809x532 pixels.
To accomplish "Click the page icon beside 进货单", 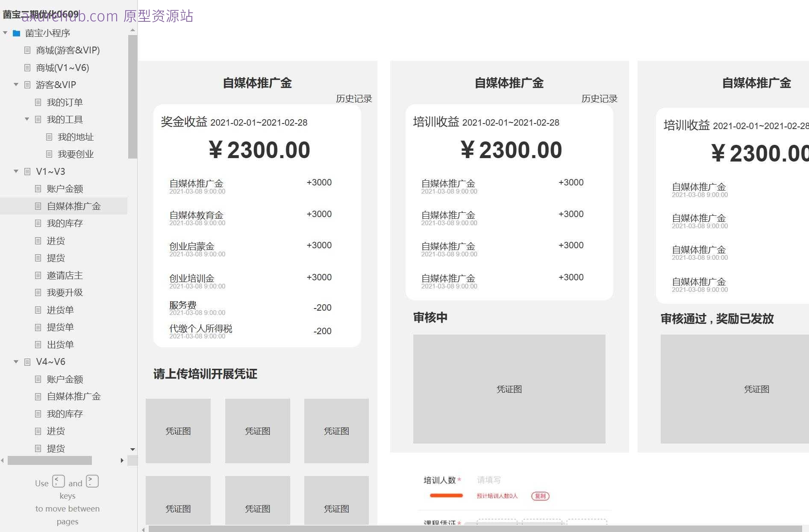I will [38, 310].
